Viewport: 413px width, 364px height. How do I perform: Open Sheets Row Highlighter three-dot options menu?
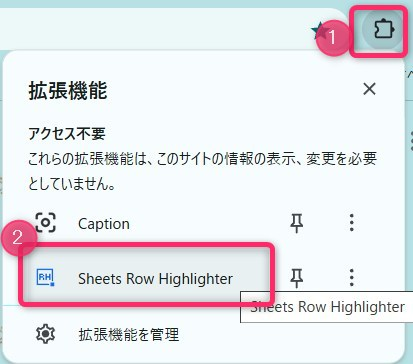pos(351,278)
